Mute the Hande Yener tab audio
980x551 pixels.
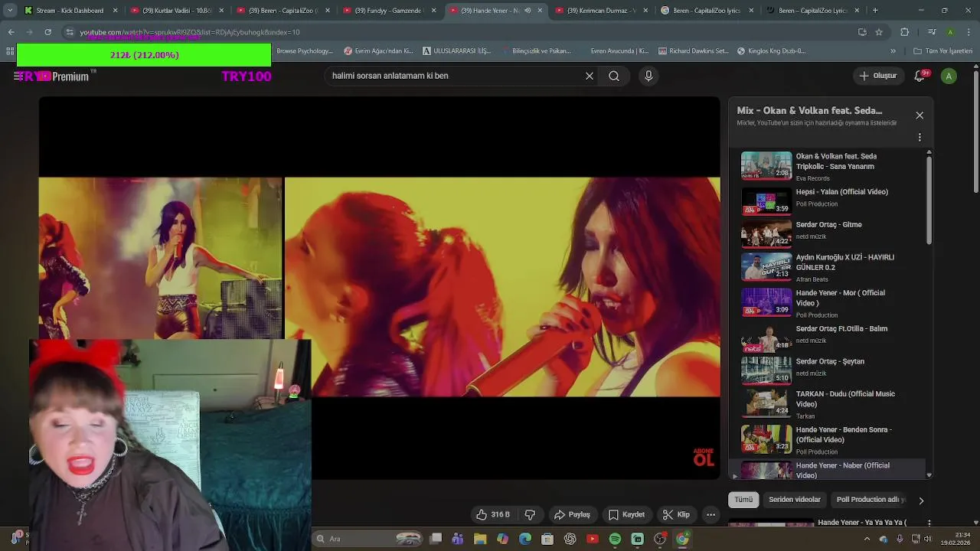tap(528, 11)
